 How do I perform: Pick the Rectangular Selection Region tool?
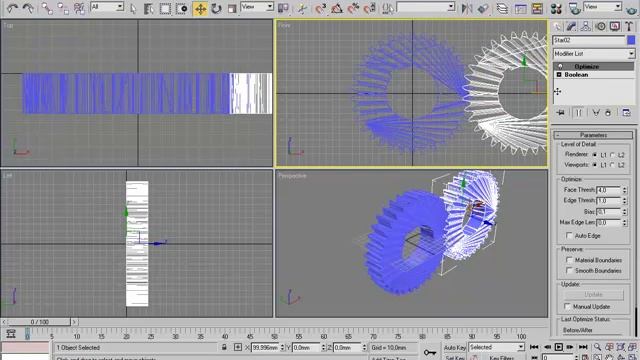(x=165, y=8)
